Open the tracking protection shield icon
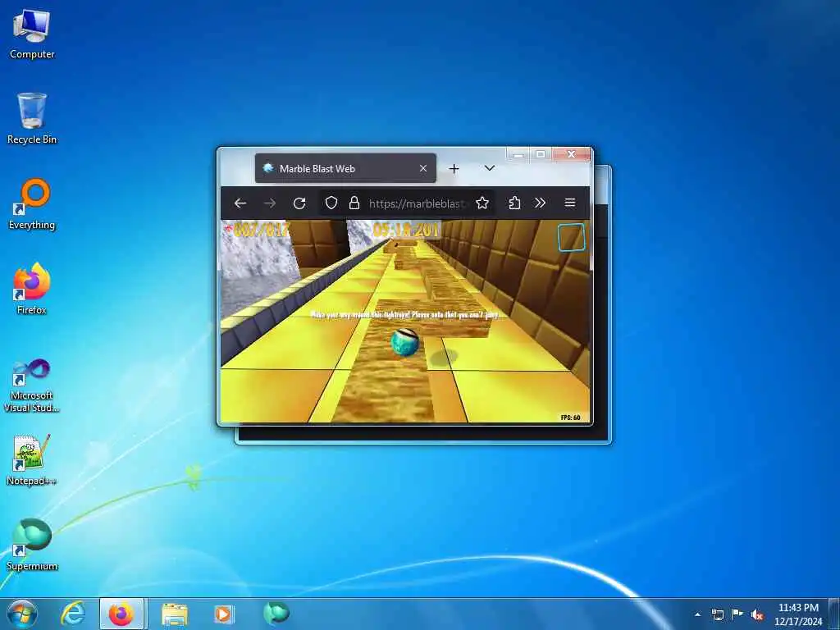 click(331, 203)
